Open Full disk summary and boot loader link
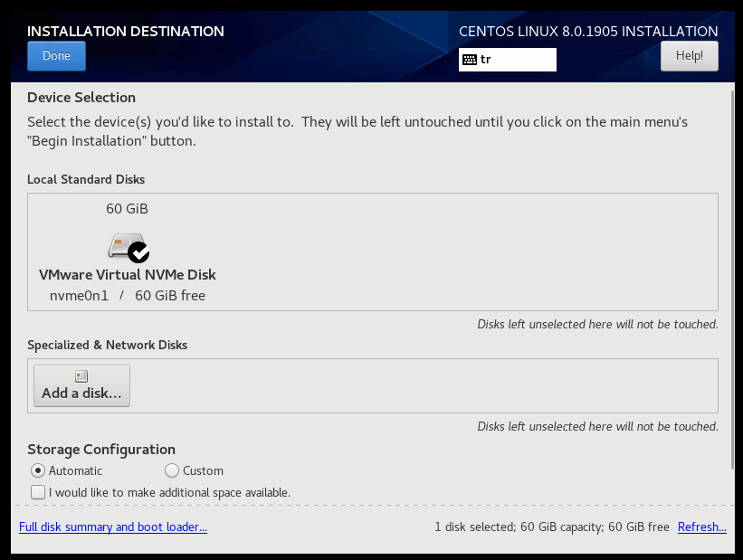743x560 pixels. click(x=113, y=527)
